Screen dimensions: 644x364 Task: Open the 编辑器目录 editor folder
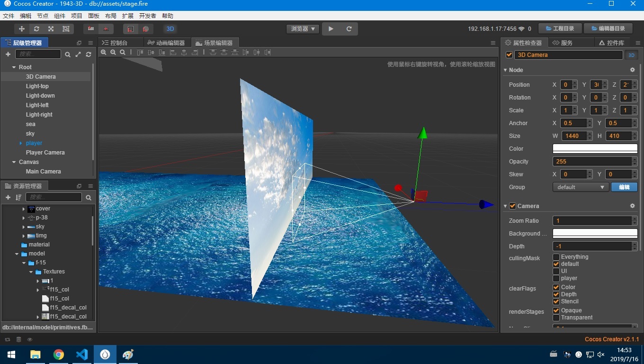coord(608,29)
